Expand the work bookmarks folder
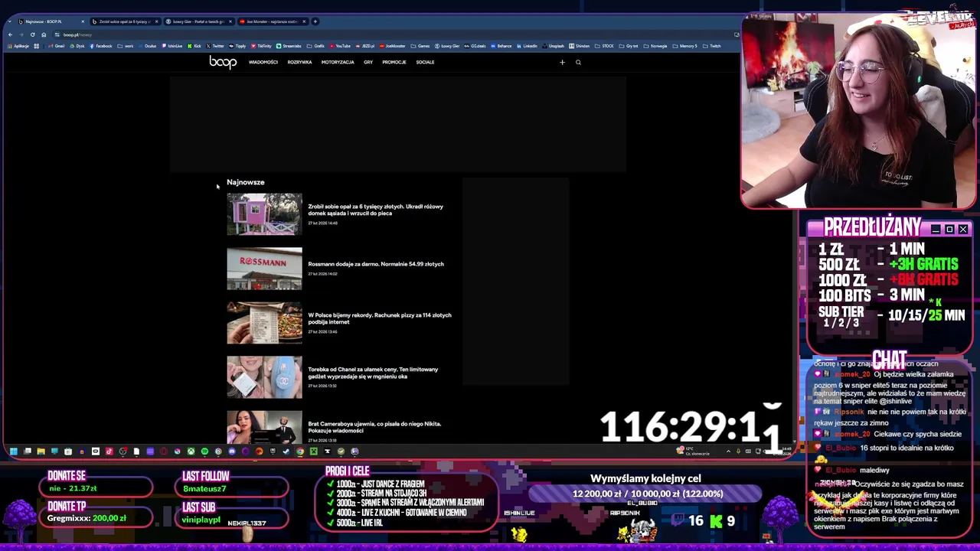 point(125,46)
